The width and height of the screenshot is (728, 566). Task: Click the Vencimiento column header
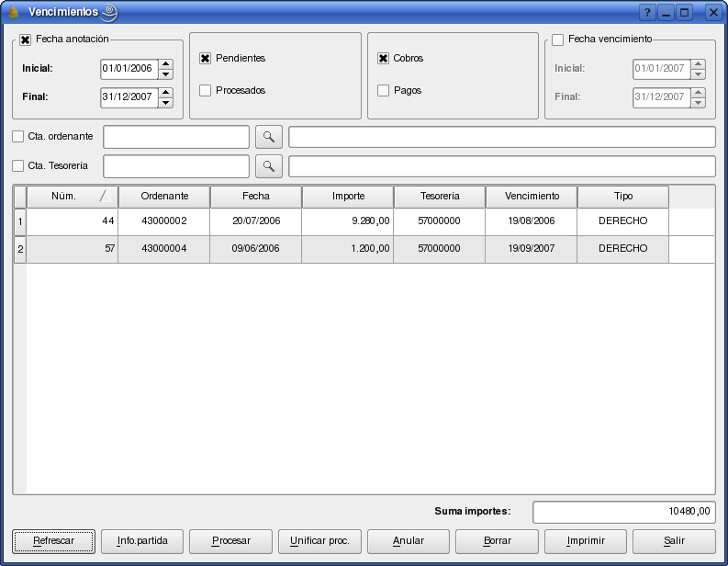532,197
